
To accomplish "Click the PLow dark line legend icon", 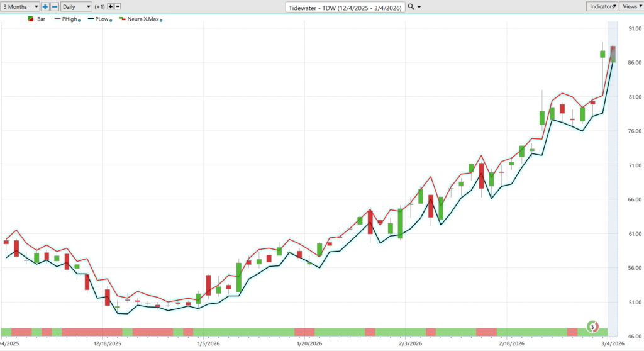I will 91,19.
